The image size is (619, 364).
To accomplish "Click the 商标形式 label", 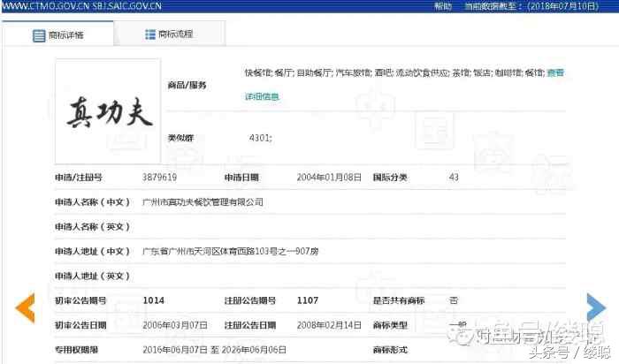I will (390, 349).
